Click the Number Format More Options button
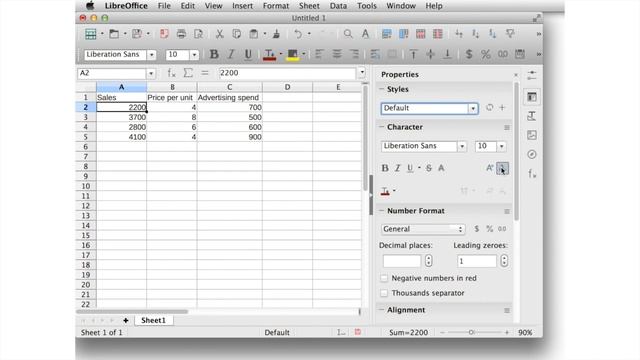Image resolution: width=640 pixels, height=360 pixels. (x=507, y=211)
